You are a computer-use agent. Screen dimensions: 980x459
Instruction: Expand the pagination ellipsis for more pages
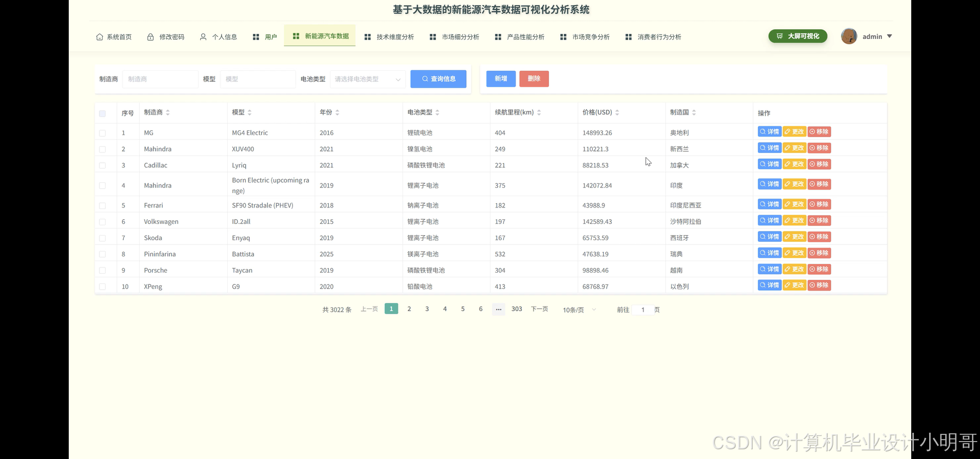click(x=499, y=309)
